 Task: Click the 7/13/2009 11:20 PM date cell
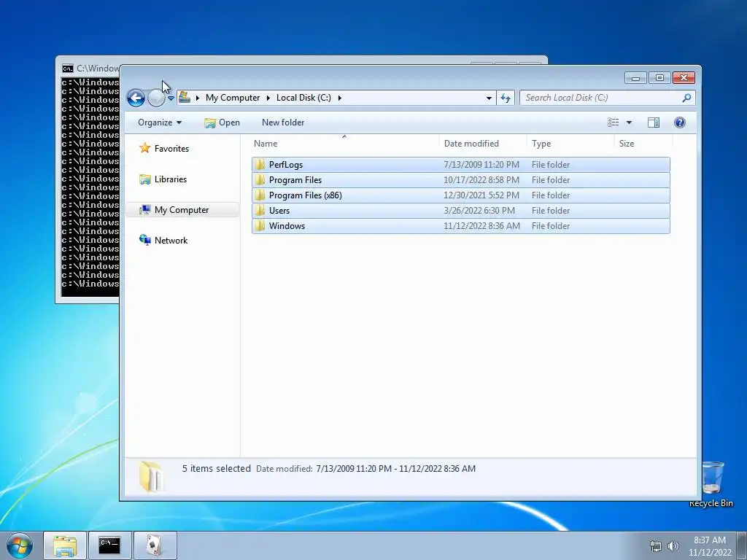click(x=481, y=165)
